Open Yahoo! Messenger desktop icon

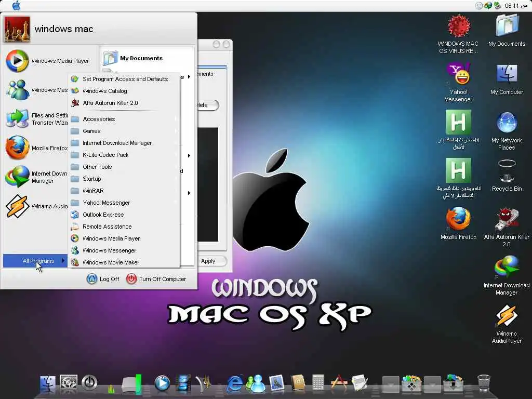click(458, 82)
